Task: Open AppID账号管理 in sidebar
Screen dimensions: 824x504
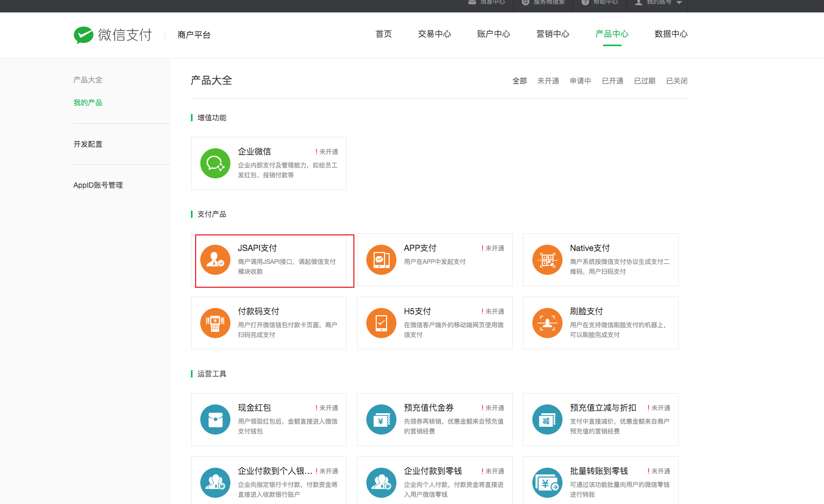Action: click(98, 185)
